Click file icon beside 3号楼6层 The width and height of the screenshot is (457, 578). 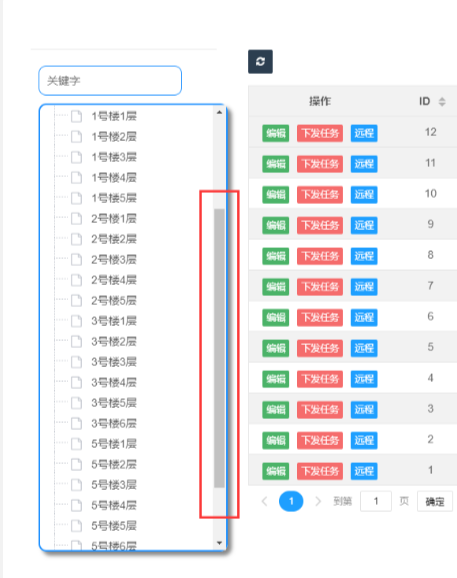76,423
